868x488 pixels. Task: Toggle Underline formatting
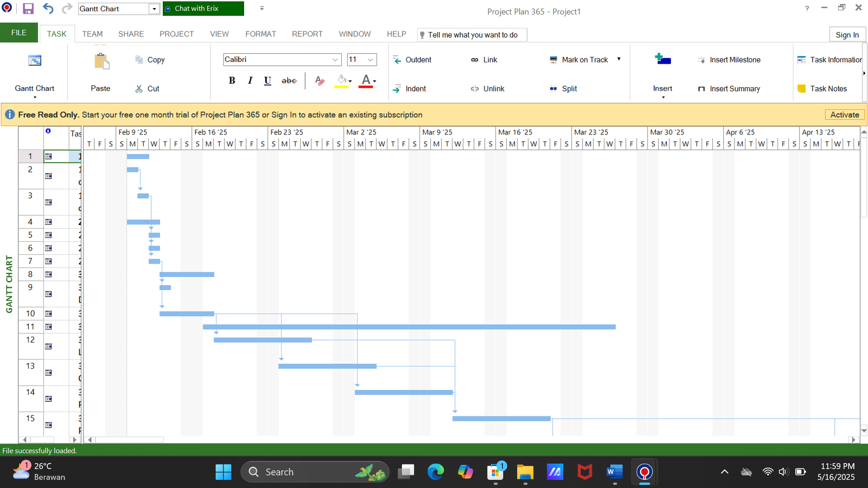tap(267, 81)
